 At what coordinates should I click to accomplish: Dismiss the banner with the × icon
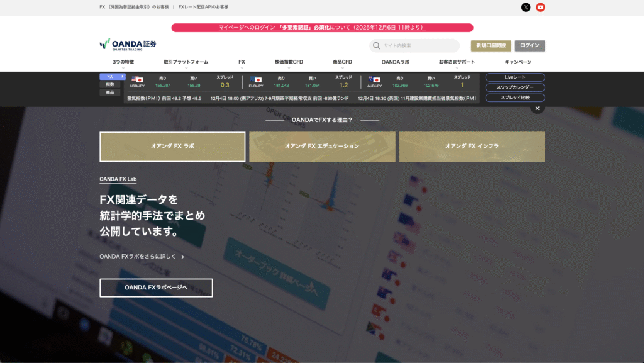point(537,108)
